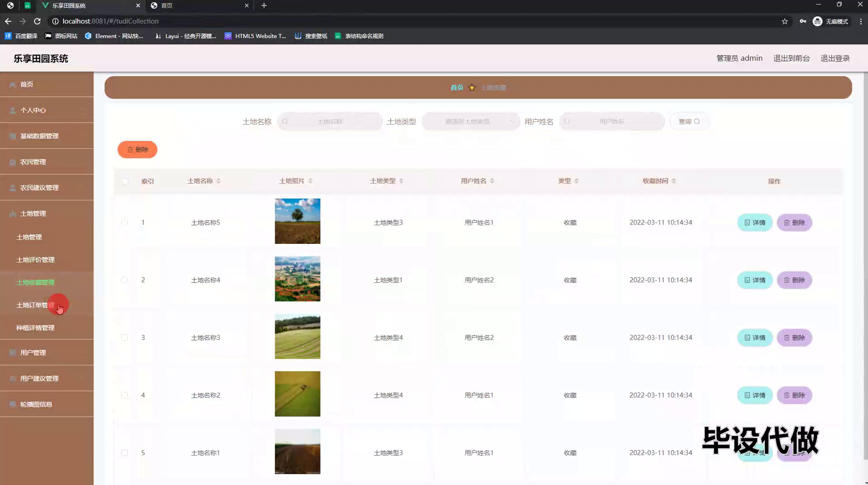Viewport: 868px width, 485px height.
Task: Expand 基础数据管理 sidebar menu
Action: [47, 136]
